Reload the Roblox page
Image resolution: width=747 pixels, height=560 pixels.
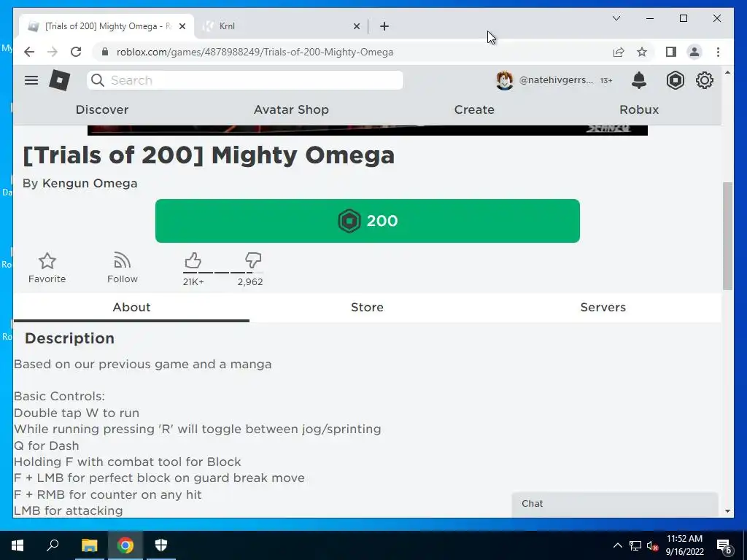(x=76, y=52)
